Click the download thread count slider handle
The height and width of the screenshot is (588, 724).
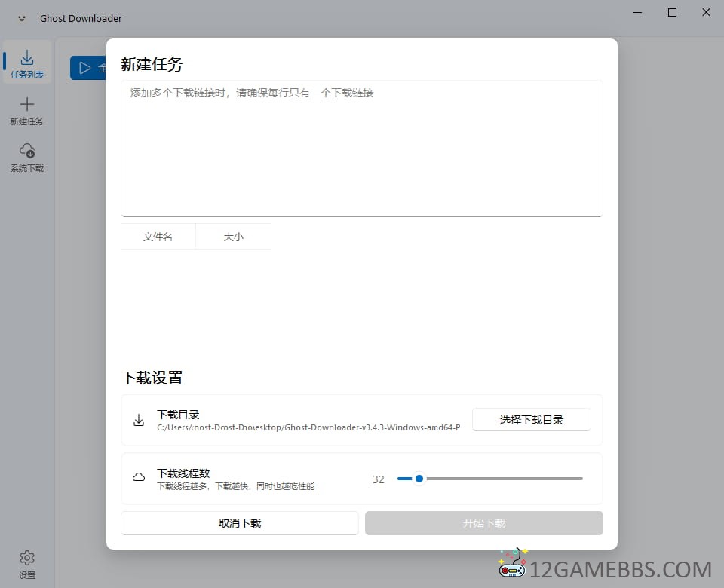pyautogui.click(x=419, y=479)
